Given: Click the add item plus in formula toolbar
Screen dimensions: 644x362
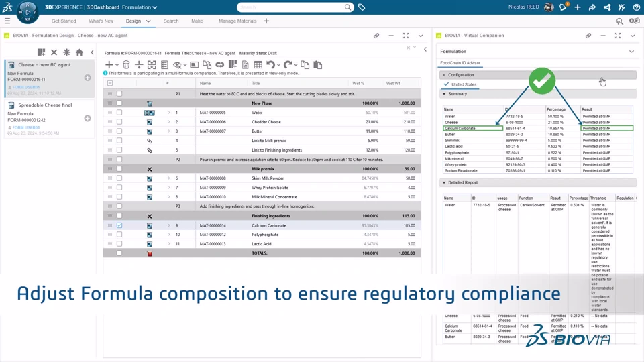Looking at the screenshot, I should tap(109, 64).
